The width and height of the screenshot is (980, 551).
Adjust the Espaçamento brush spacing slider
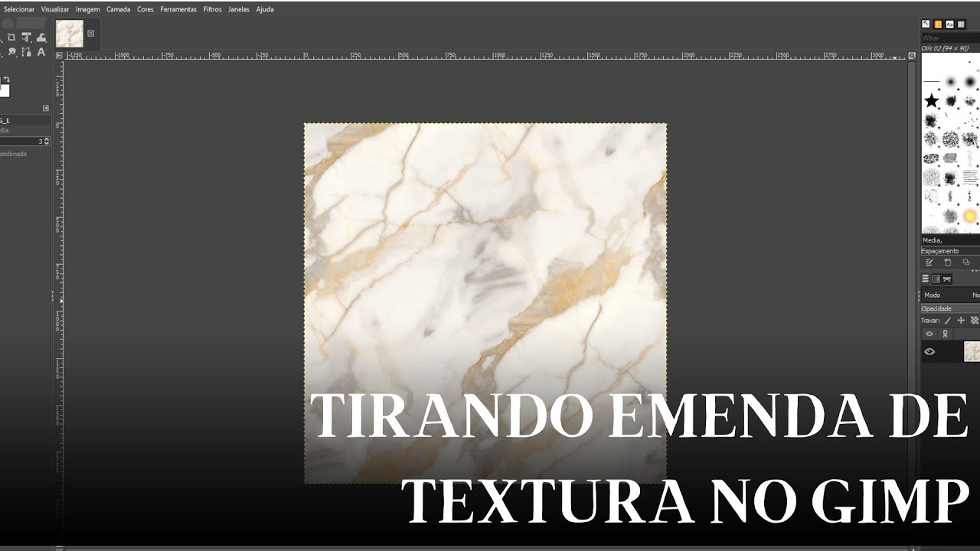951,251
